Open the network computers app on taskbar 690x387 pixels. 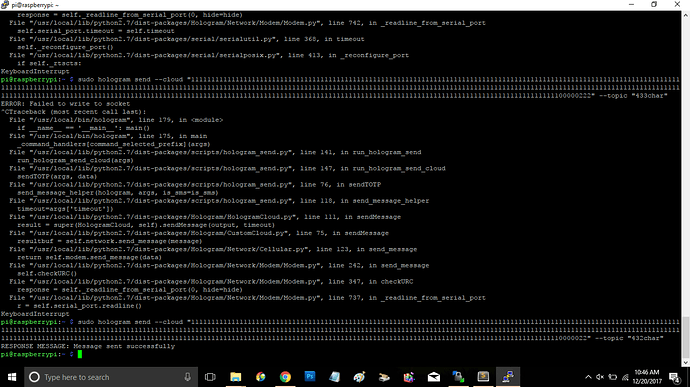click(x=458, y=377)
